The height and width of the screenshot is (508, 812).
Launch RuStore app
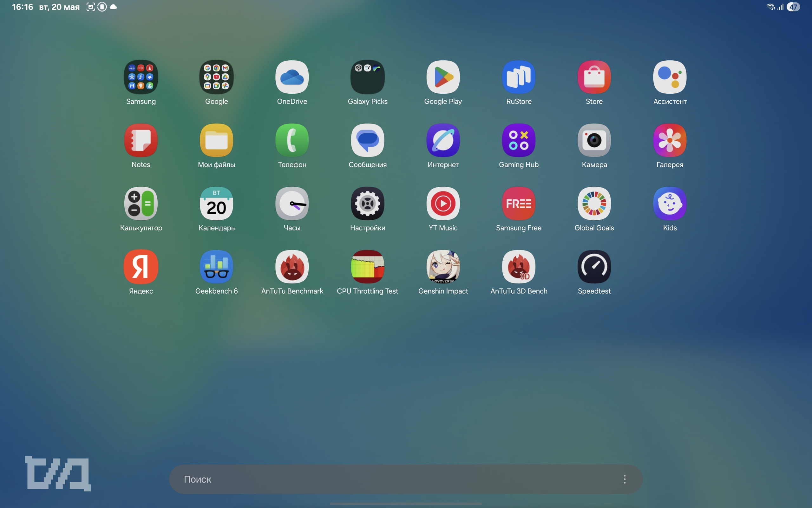[519, 77]
